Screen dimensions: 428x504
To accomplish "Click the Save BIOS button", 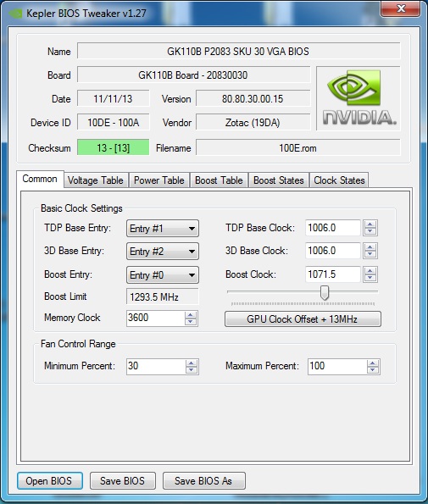I will point(123,481).
